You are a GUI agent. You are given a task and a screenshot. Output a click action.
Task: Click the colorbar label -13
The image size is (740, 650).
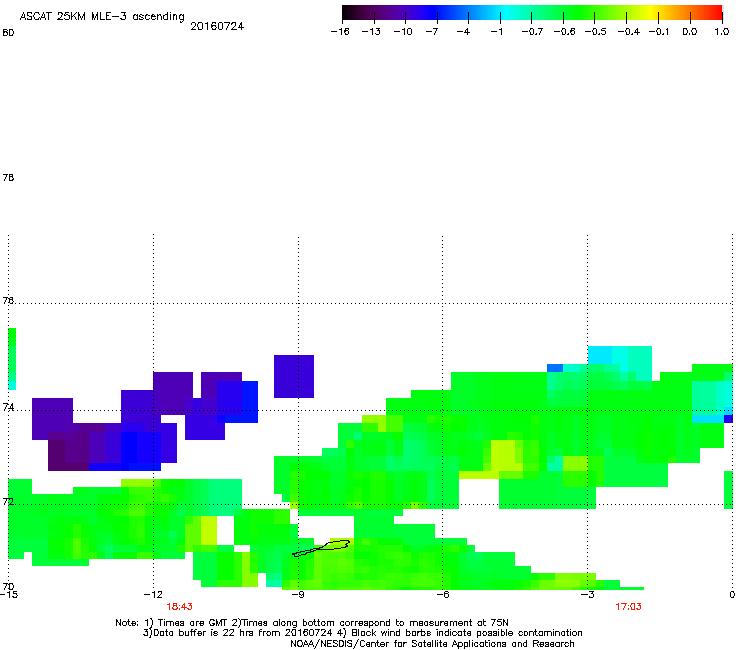coord(371,32)
